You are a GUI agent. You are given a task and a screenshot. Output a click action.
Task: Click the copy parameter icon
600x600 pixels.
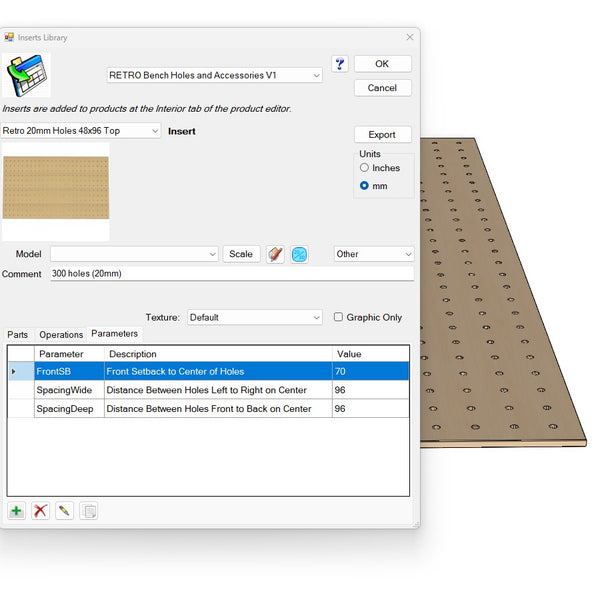pyautogui.click(x=89, y=511)
